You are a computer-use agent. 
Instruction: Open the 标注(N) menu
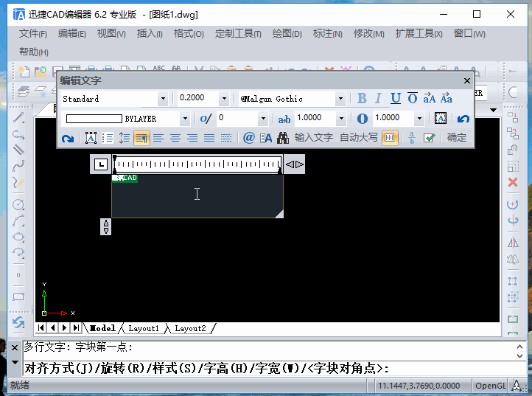click(x=327, y=34)
